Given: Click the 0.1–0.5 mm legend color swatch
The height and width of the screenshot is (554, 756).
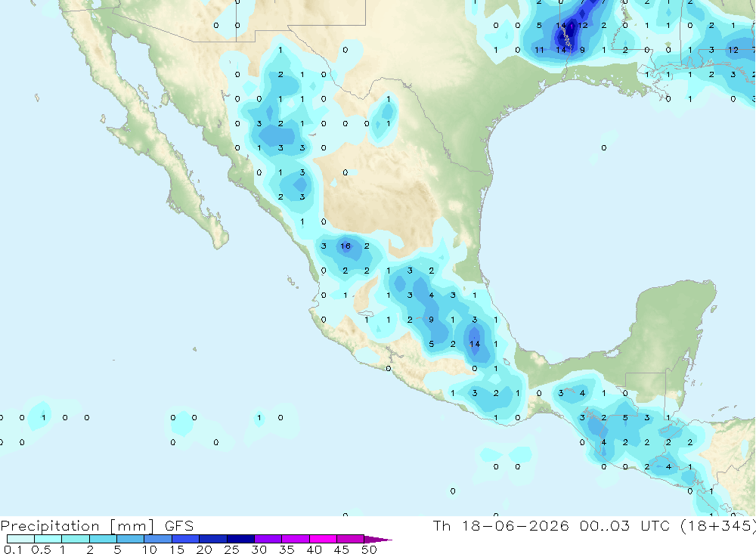Looking at the screenshot, I should (20, 539).
